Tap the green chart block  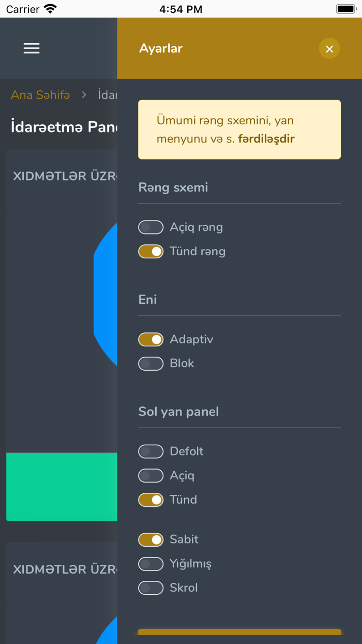[x=62, y=486]
